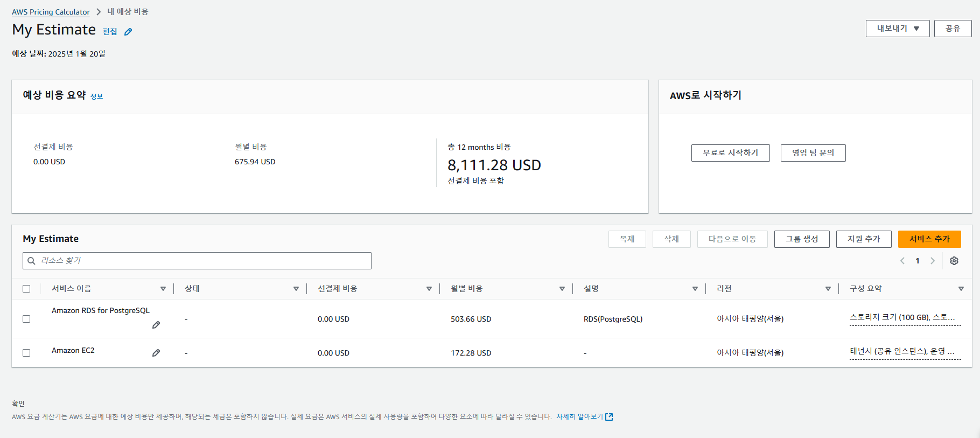Select all rows with header checkbox
Screen dimensions: 980x438
26,289
